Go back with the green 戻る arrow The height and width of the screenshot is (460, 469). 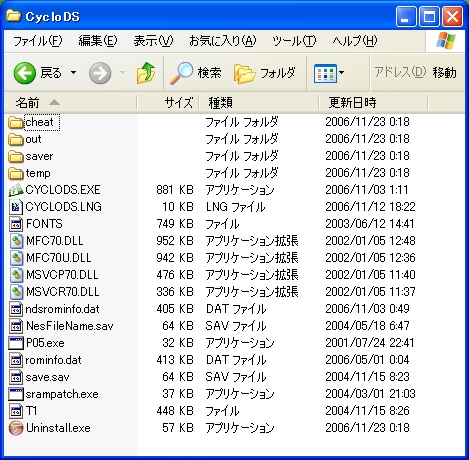25,73
